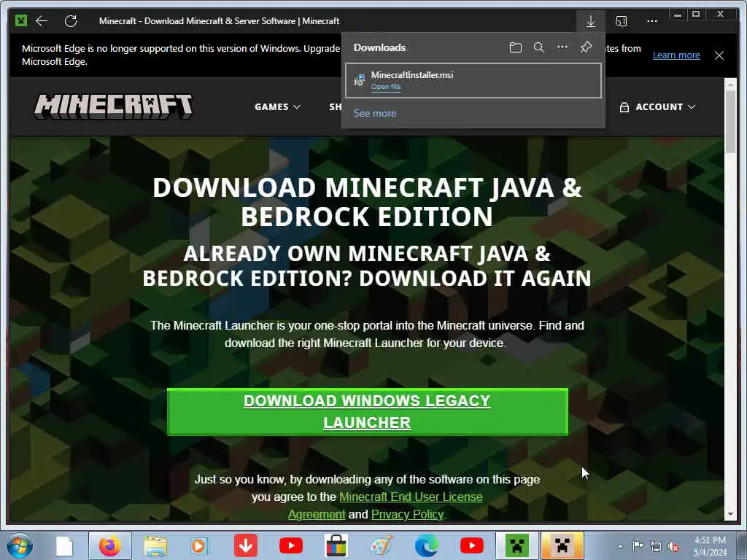Open the yellow Creeper face taskbar icon
Viewport: 747px width, 560px height.
click(x=562, y=545)
